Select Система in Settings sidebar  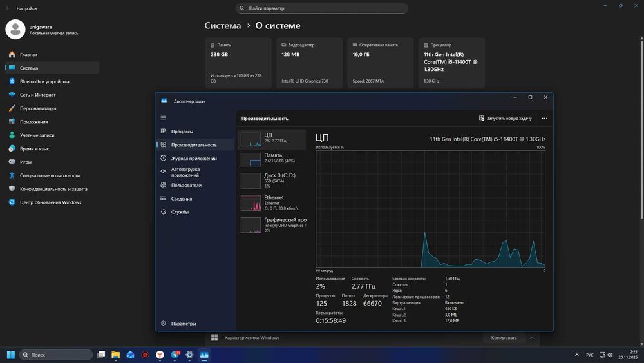tap(52, 68)
